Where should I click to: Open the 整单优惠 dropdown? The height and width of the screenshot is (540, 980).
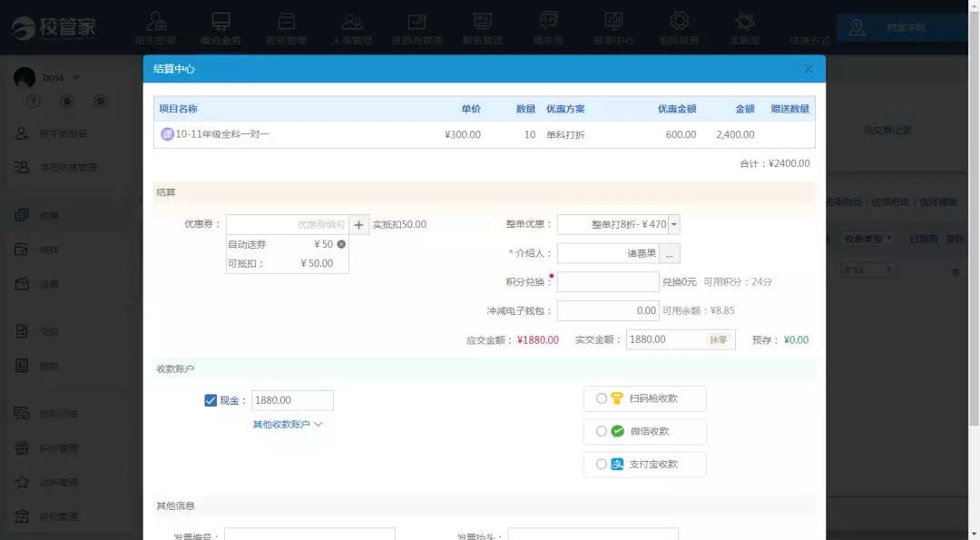click(x=674, y=224)
